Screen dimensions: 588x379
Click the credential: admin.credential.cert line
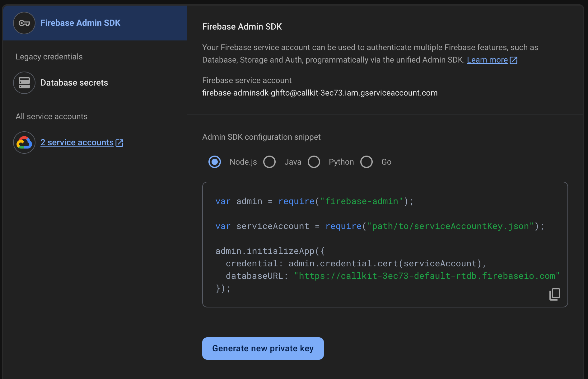[356, 264]
